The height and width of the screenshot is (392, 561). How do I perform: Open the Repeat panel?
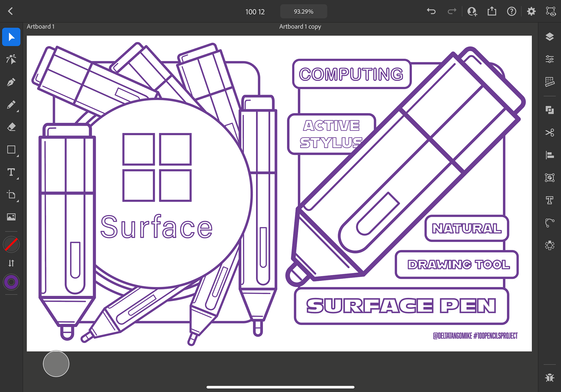[550, 245]
